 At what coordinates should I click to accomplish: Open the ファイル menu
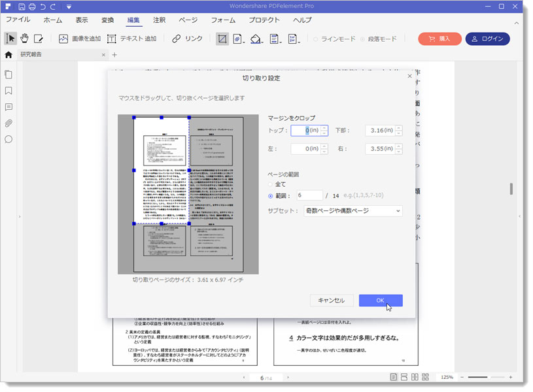[18, 20]
